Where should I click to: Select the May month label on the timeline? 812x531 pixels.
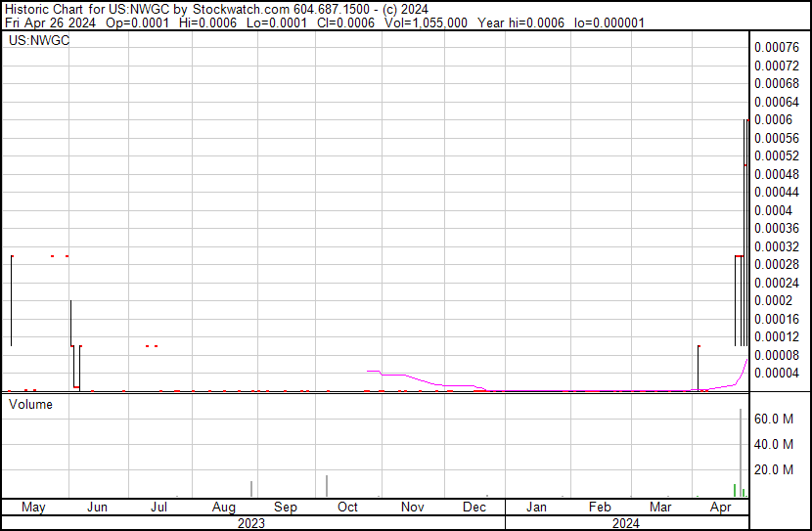point(33,508)
